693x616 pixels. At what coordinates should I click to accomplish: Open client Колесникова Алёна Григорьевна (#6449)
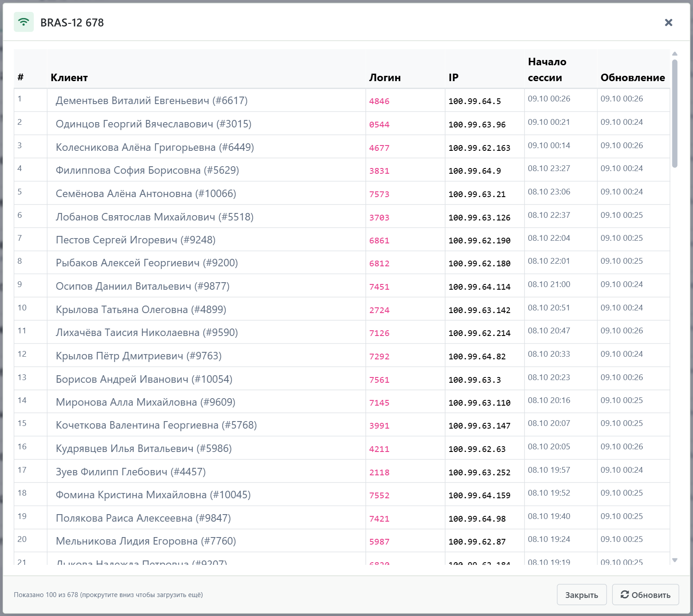click(x=155, y=147)
